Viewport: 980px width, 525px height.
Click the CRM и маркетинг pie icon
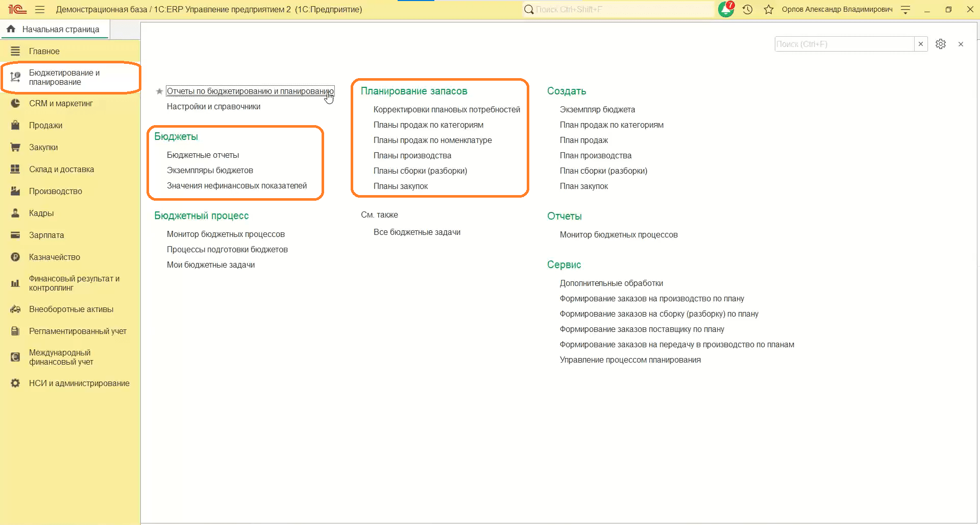pos(15,103)
